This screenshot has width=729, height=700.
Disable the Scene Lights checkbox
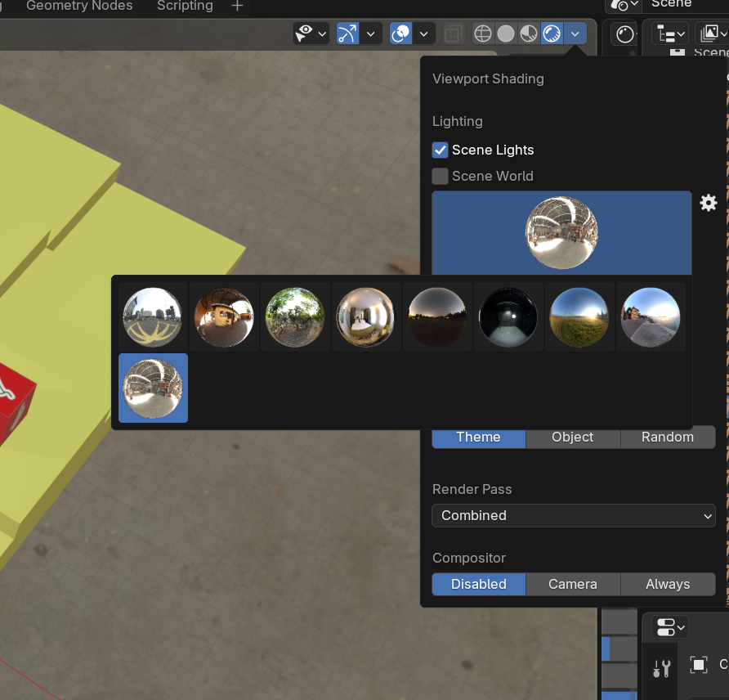(441, 150)
